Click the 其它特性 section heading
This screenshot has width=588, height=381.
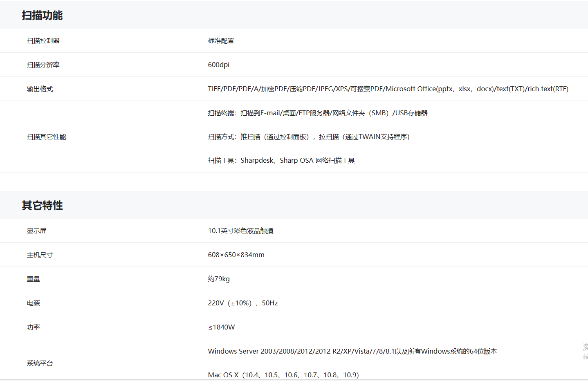(x=42, y=206)
